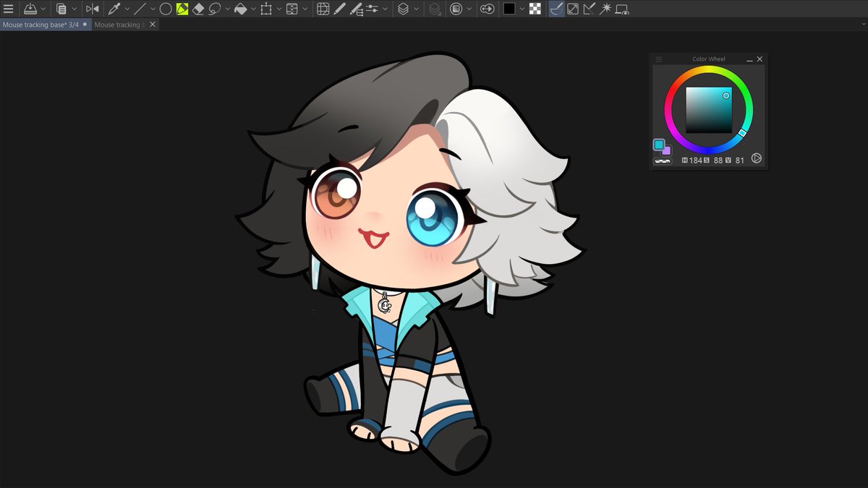868x488 pixels.
Task: Toggle the brush mode button in the toolbar
Action: 556,8
